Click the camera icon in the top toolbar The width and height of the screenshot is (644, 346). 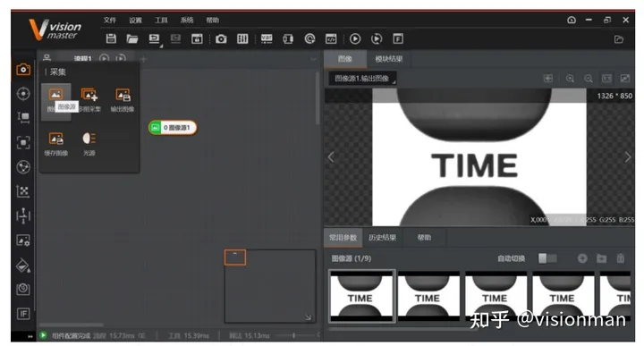pos(221,39)
